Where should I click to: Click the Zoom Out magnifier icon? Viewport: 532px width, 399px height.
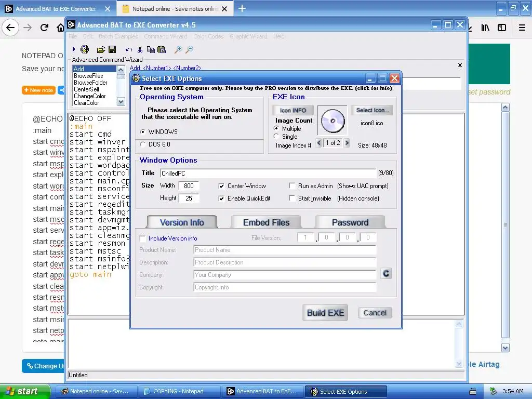189,50
